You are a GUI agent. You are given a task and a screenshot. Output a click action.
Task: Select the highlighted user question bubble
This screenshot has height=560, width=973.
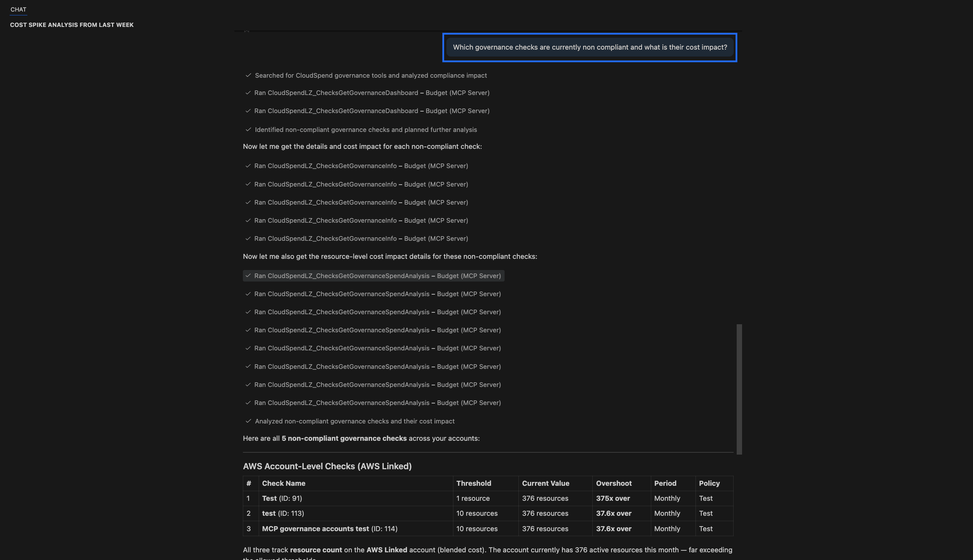pos(590,47)
